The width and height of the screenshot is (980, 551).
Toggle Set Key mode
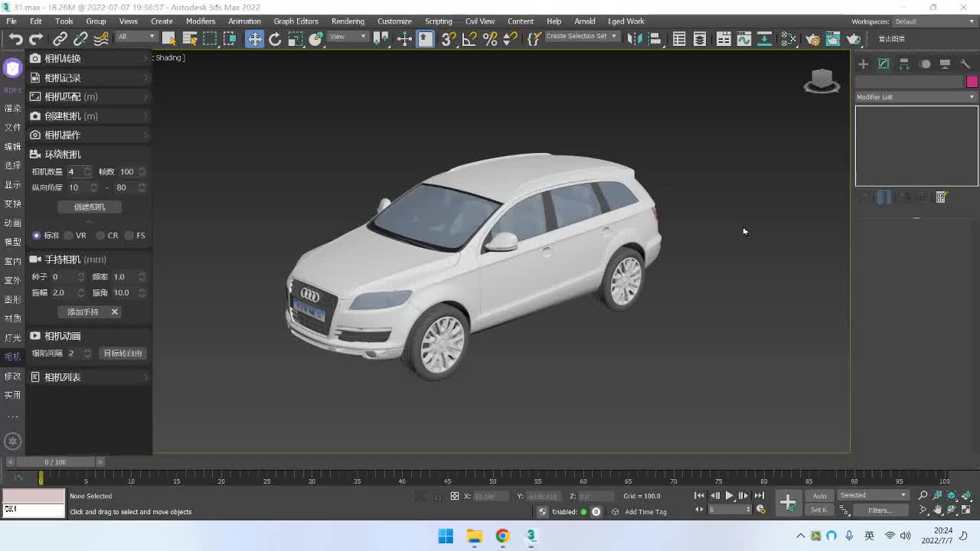coord(819,510)
